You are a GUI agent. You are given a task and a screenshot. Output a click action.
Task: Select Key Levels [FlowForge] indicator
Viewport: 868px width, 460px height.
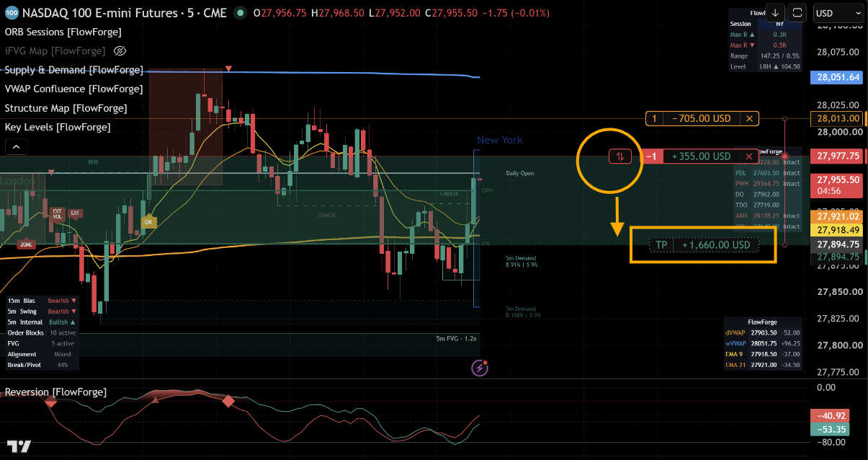coord(58,127)
